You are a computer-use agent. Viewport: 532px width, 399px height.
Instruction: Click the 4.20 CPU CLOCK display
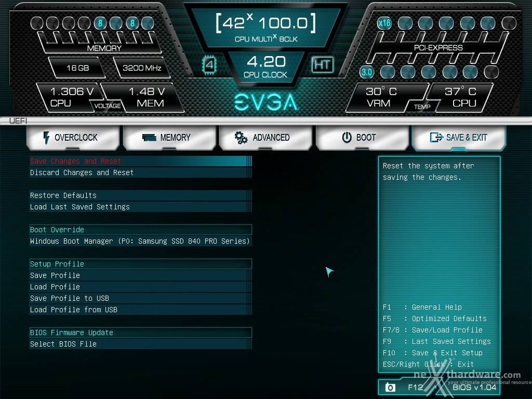(266, 67)
